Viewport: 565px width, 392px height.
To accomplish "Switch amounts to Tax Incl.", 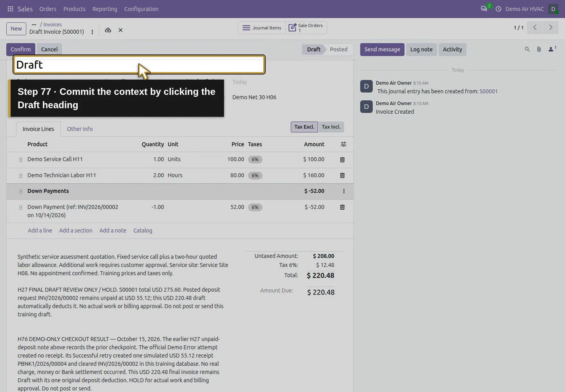I will (x=331, y=127).
